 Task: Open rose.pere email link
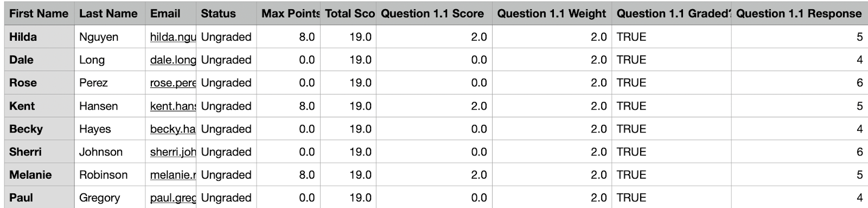coord(173,83)
